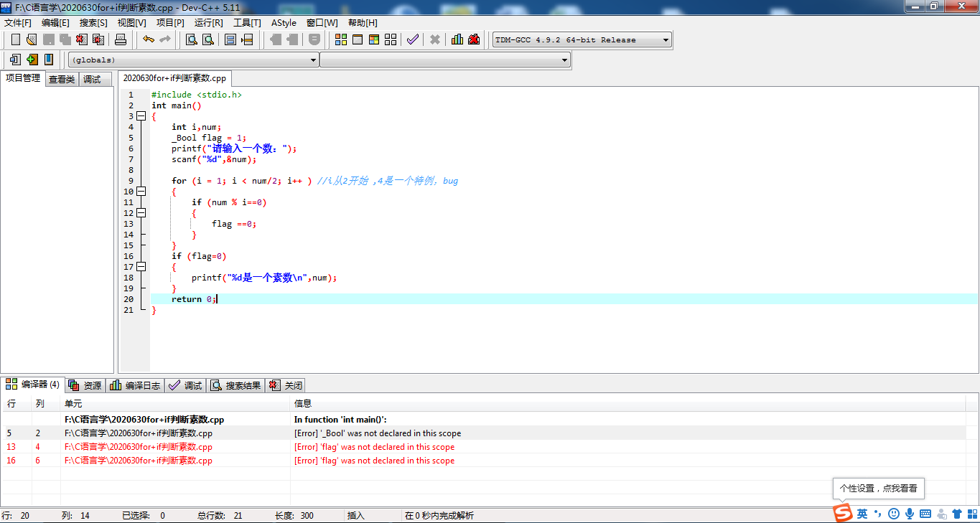980x523 pixels.
Task: Open the 工具[T] menu
Action: coord(247,23)
